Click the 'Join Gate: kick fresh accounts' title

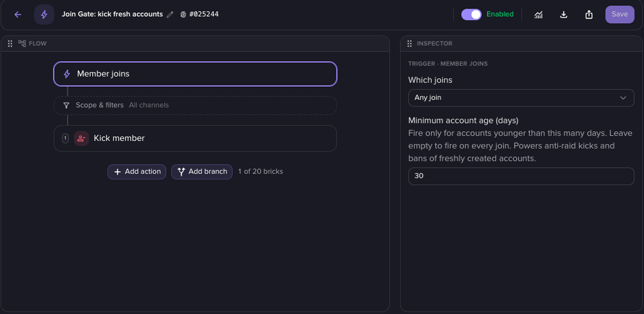coord(112,14)
